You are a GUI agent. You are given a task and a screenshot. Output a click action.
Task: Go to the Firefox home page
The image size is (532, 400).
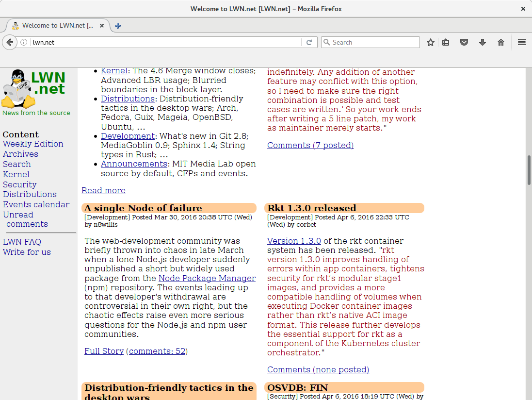501,42
